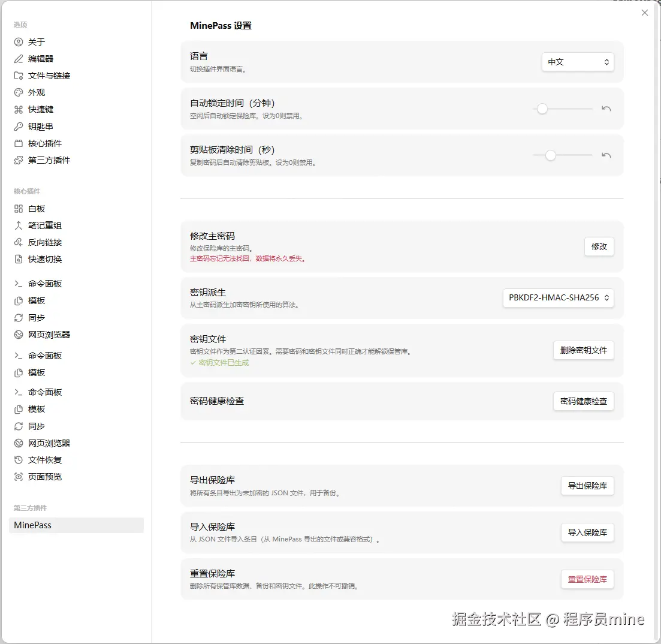Click the 剪贴板清除时间 slider handle
Viewport: 661px width, 644px height.
(551, 155)
